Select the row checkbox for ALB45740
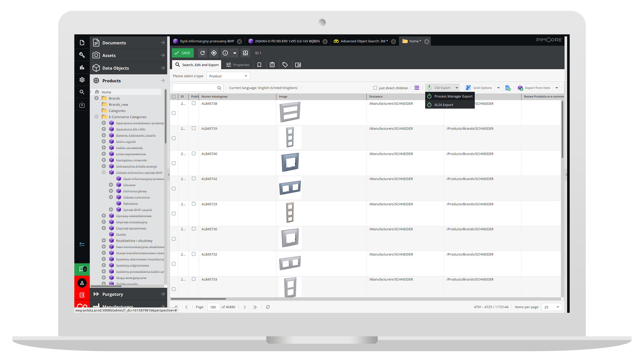Image resolution: width=644 pixels, height=362 pixels. (x=174, y=163)
